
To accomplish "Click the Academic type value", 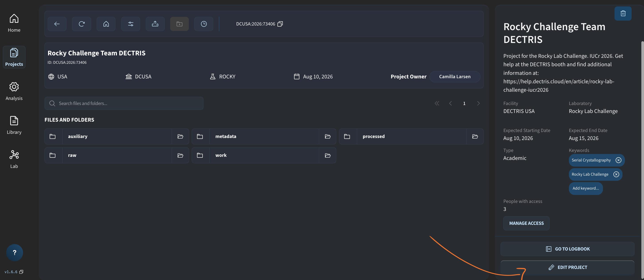I will [x=515, y=158].
